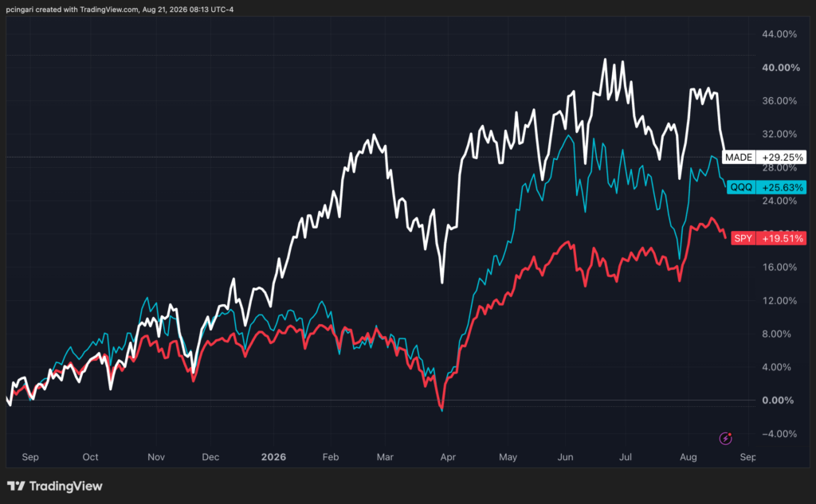Click the Apr time axis label
The width and height of the screenshot is (816, 504).
[448, 457]
